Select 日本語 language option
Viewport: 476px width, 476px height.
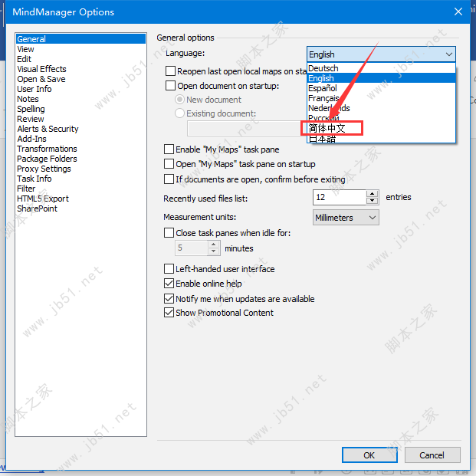(381, 139)
